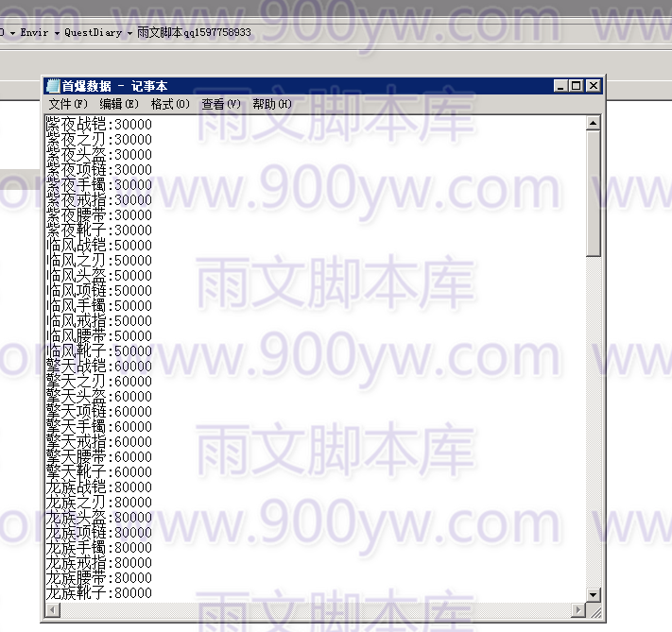Minimize the 首爆数据 Notepad window
The width and height of the screenshot is (672, 632).
pyautogui.click(x=560, y=86)
